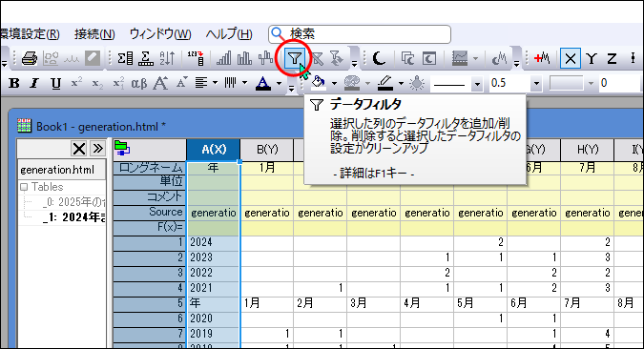Click the overlapping windows dark mode icon
This screenshot has height=349, width=644.
(407, 58)
